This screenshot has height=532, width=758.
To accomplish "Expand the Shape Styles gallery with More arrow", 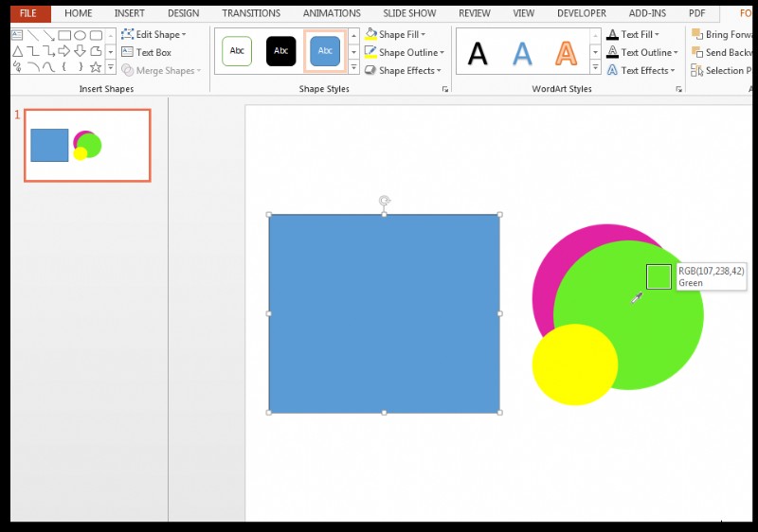I will pyautogui.click(x=353, y=67).
